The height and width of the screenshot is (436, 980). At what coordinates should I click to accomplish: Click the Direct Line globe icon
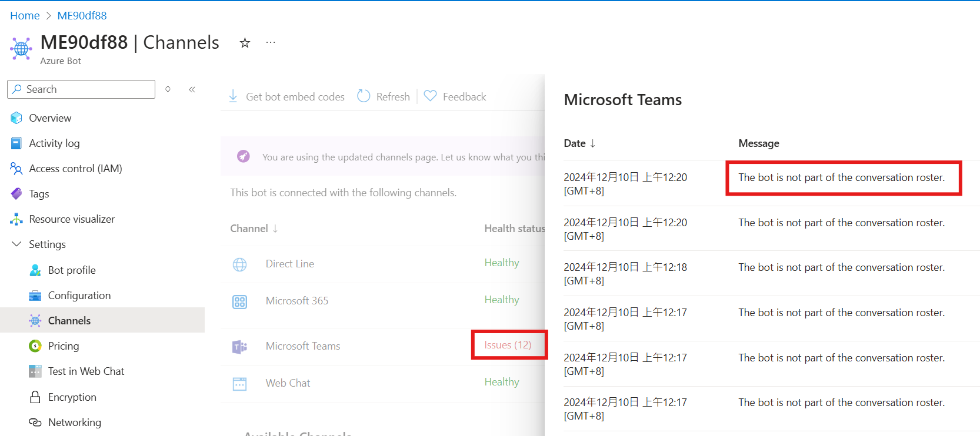click(x=239, y=264)
